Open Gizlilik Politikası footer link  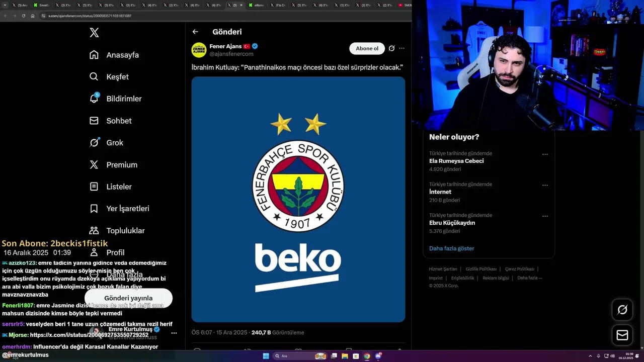click(x=481, y=269)
